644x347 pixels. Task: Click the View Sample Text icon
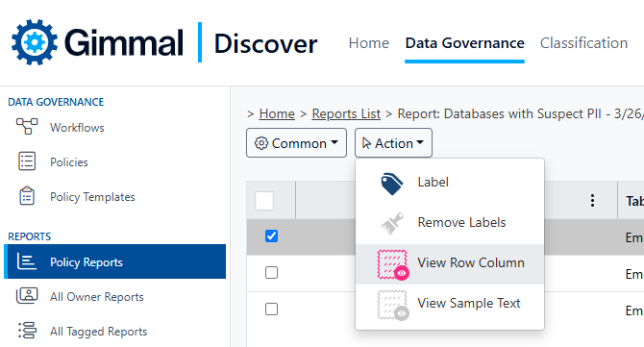pyautogui.click(x=392, y=305)
